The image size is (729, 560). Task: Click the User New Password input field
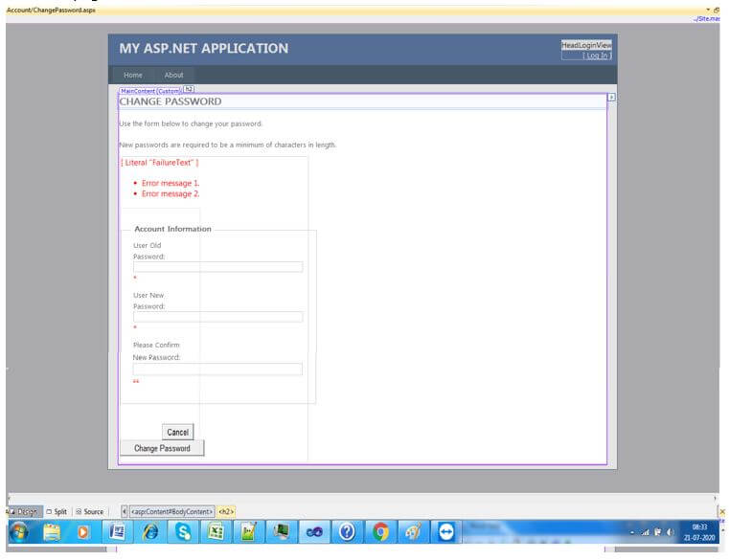click(217, 317)
